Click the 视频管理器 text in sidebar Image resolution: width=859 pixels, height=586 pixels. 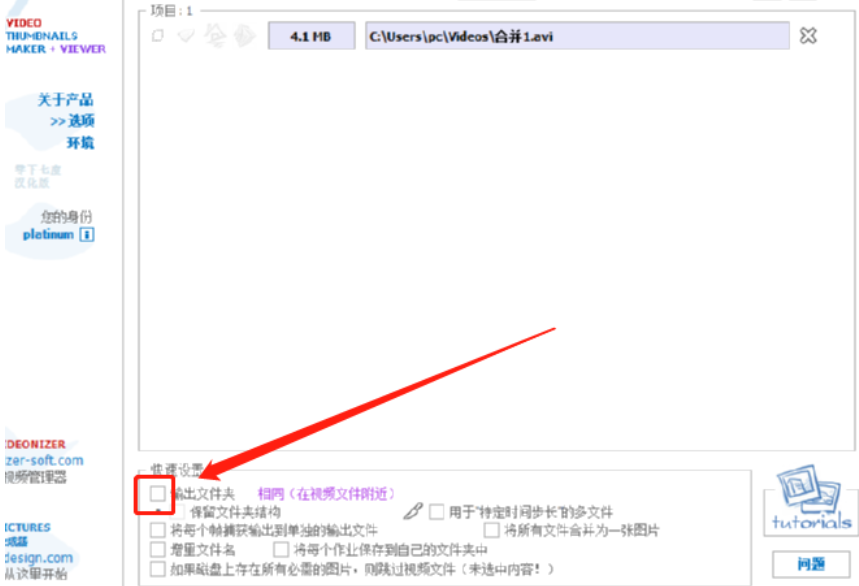tap(36, 477)
